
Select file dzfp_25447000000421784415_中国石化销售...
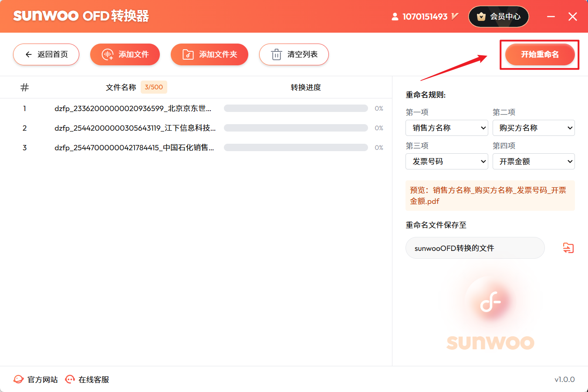coord(134,148)
